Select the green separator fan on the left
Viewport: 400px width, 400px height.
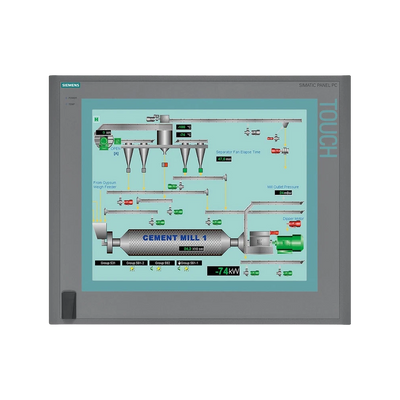[104, 142]
